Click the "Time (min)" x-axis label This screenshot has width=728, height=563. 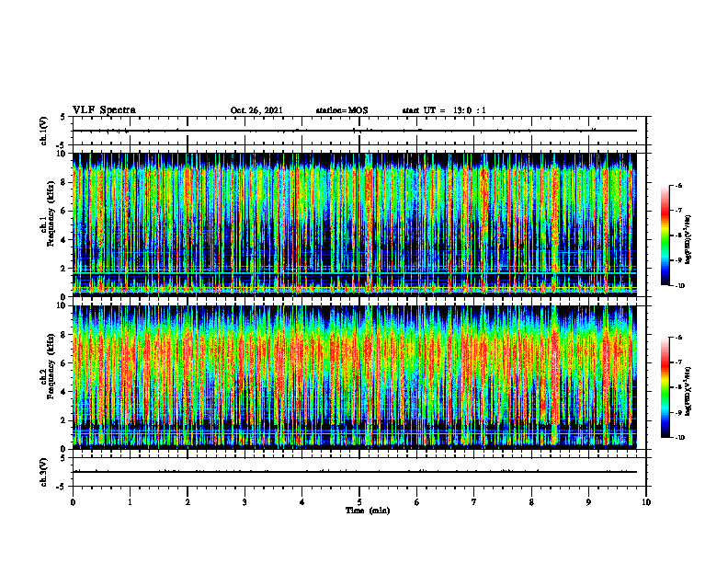pos(368,511)
